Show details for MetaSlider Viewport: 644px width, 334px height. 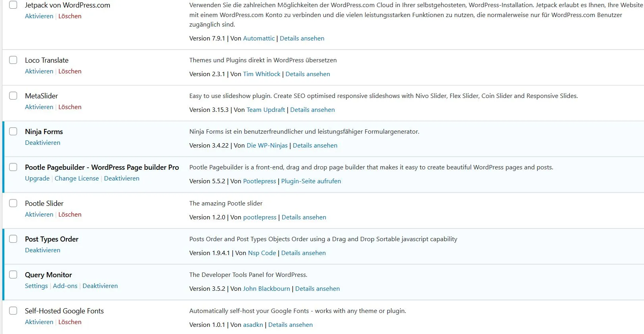313,110
